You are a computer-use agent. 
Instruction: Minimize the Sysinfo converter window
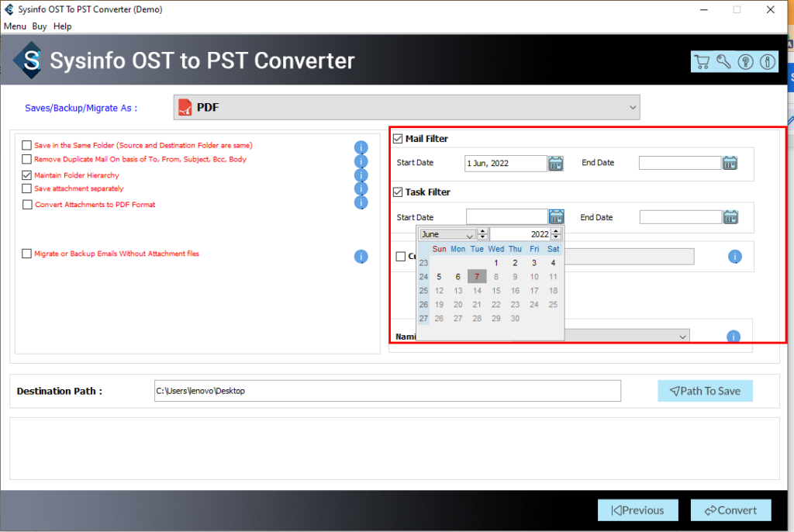(x=704, y=9)
